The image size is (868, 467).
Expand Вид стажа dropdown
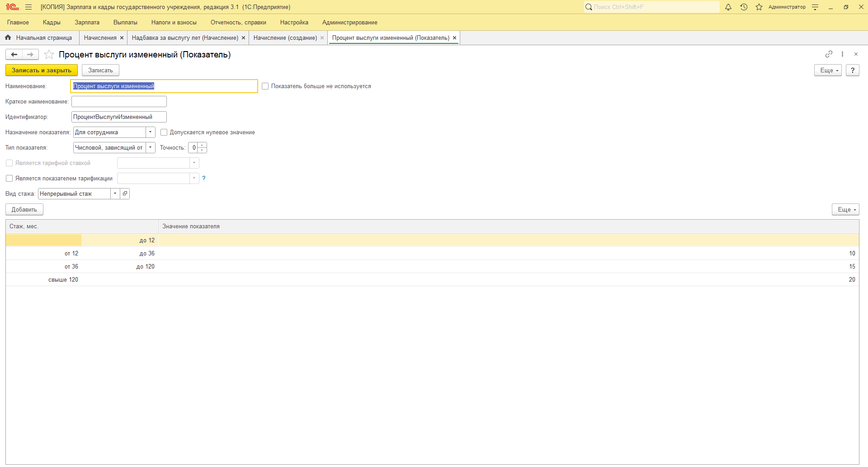(x=115, y=194)
